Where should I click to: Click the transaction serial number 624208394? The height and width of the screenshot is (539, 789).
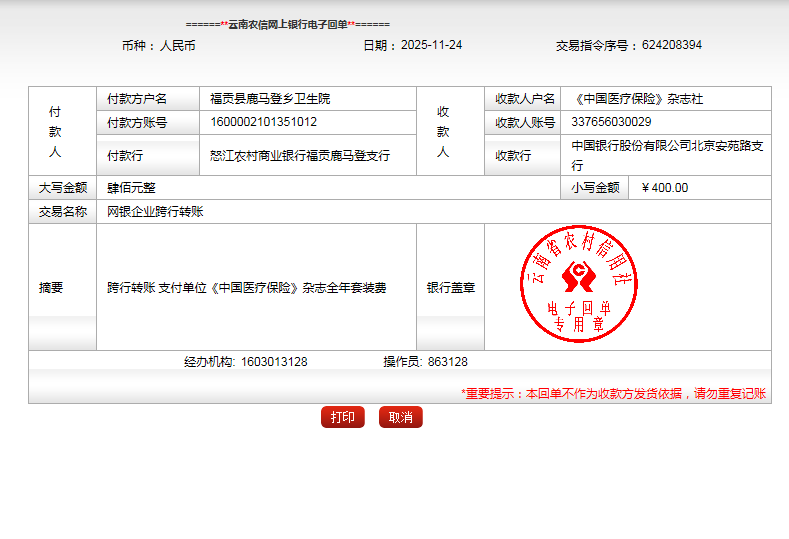671,45
